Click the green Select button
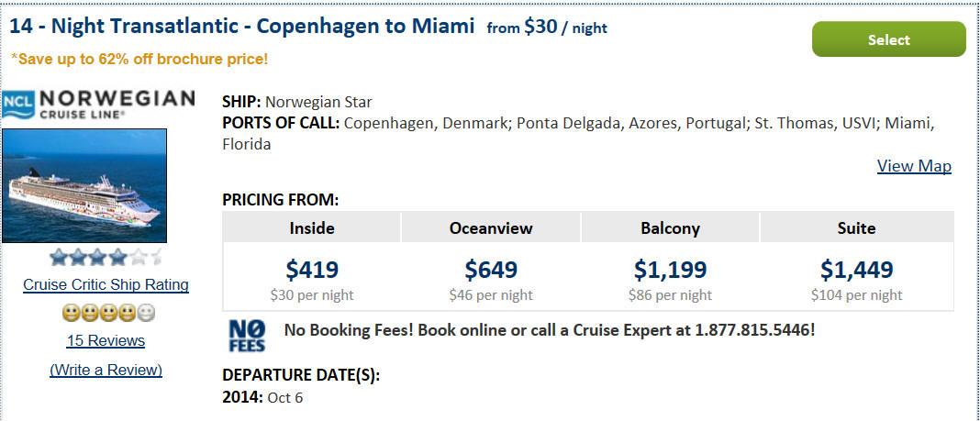This screenshot has height=421, width=980. coord(889,39)
